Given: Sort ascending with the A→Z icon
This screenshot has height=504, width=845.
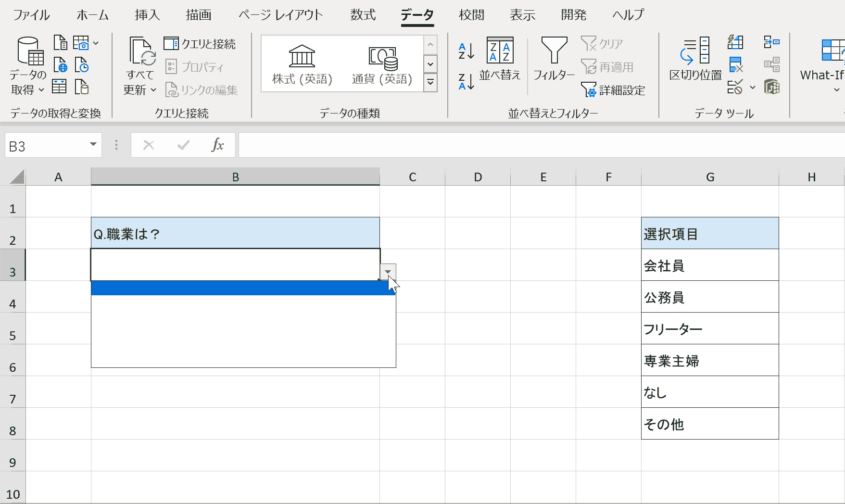Looking at the screenshot, I should click(466, 51).
